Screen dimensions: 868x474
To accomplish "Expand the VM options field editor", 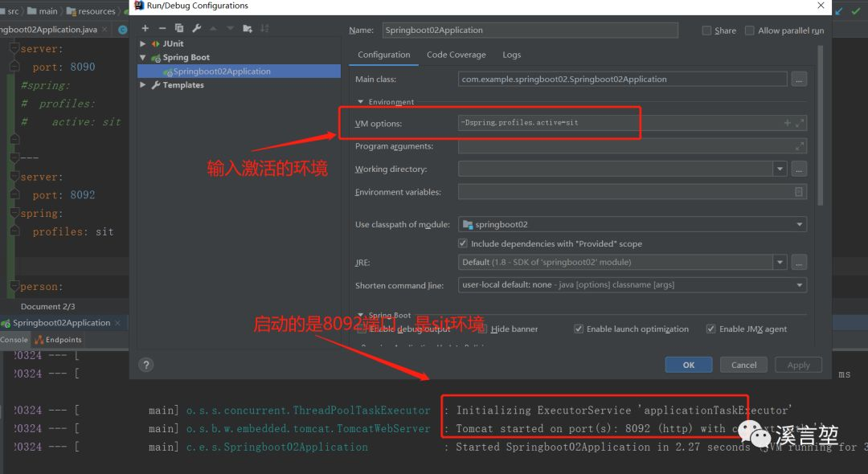I will [x=800, y=123].
